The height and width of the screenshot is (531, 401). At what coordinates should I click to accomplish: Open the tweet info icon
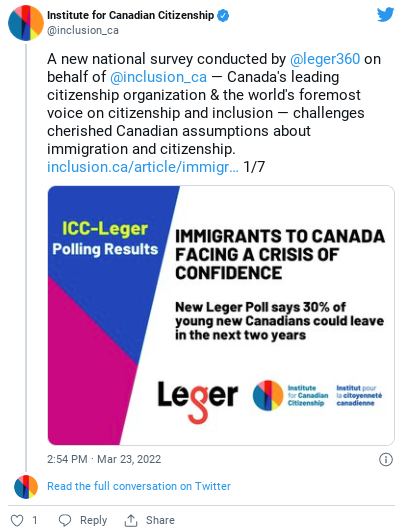point(385,460)
